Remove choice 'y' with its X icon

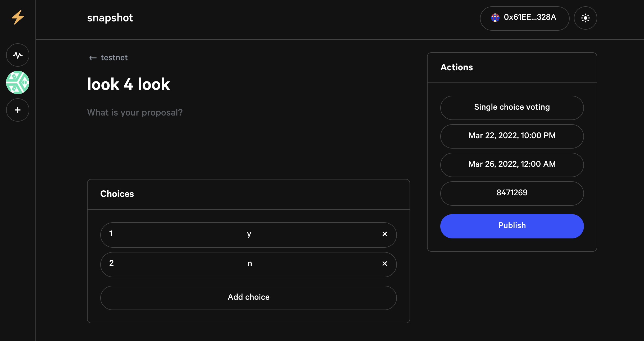pos(385,234)
